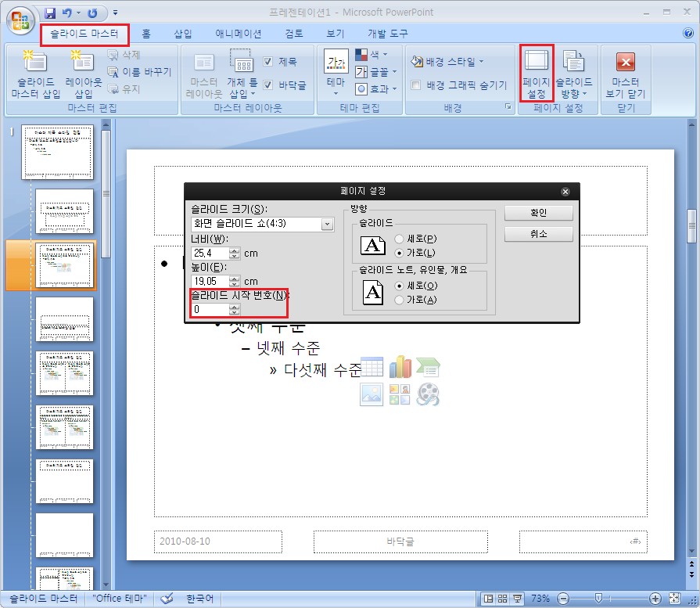Open the 애니메이션 tab
Viewport: 700px width, 608px height.
pos(239,34)
